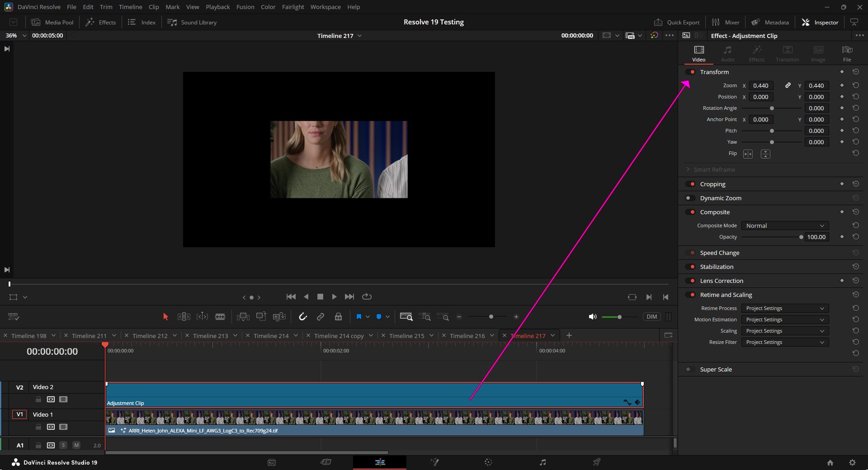Screen dimensions: 868x470
Task: Open the Scaling dropdown
Action: point(785,331)
